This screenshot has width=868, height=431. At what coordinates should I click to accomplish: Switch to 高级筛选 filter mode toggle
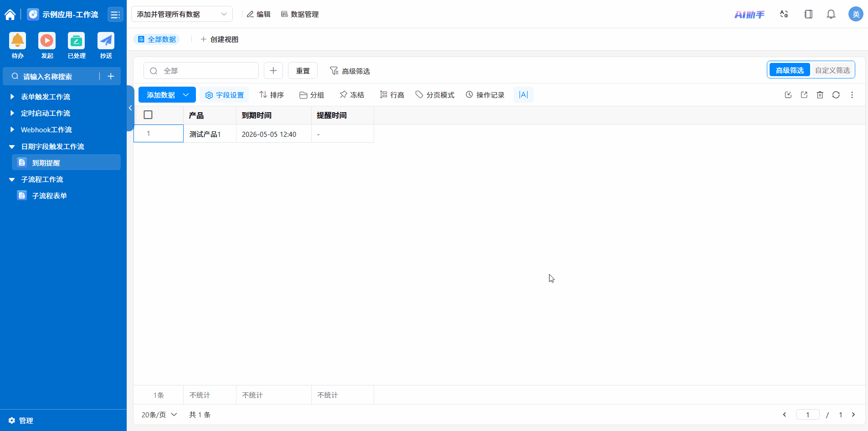pos(790,70)
